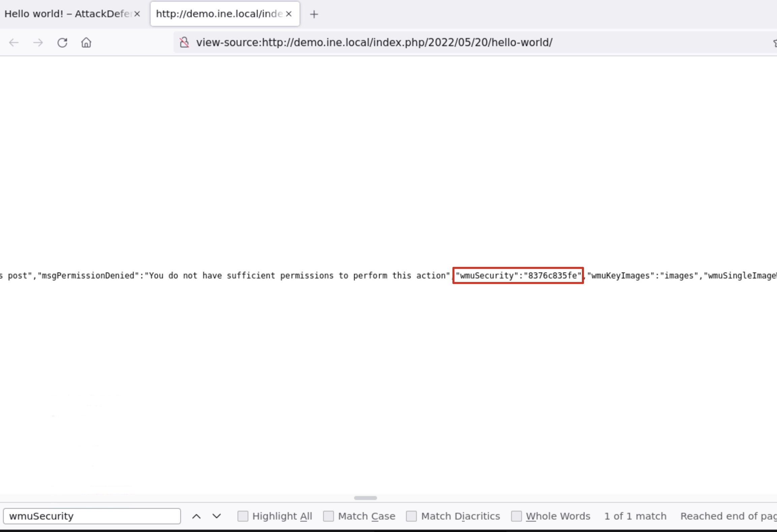
Task: Switch to the demo.ine.local index tab
Action: click(219, 14)
